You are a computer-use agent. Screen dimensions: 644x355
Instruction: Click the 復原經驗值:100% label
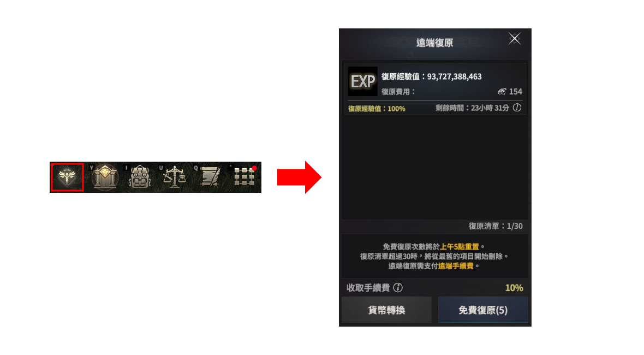pyautogui.click(x=377, y=109)
